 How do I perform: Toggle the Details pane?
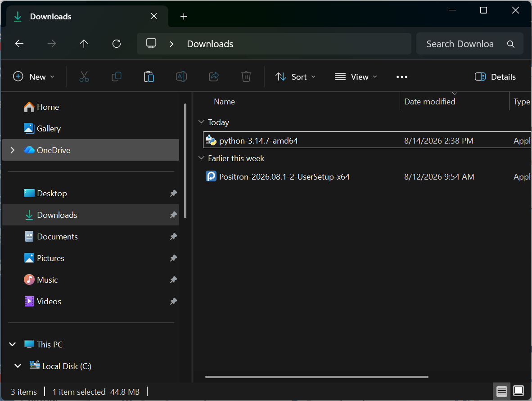[495, 77]
